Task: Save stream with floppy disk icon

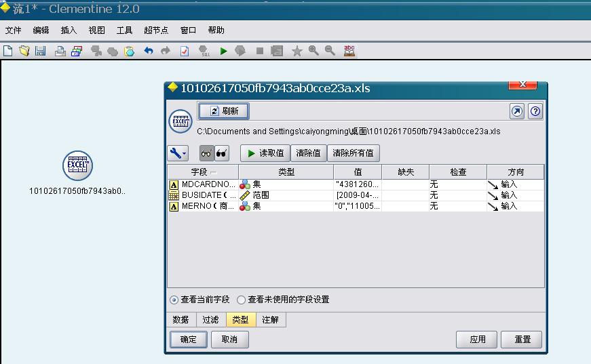Action: (40, 51)
